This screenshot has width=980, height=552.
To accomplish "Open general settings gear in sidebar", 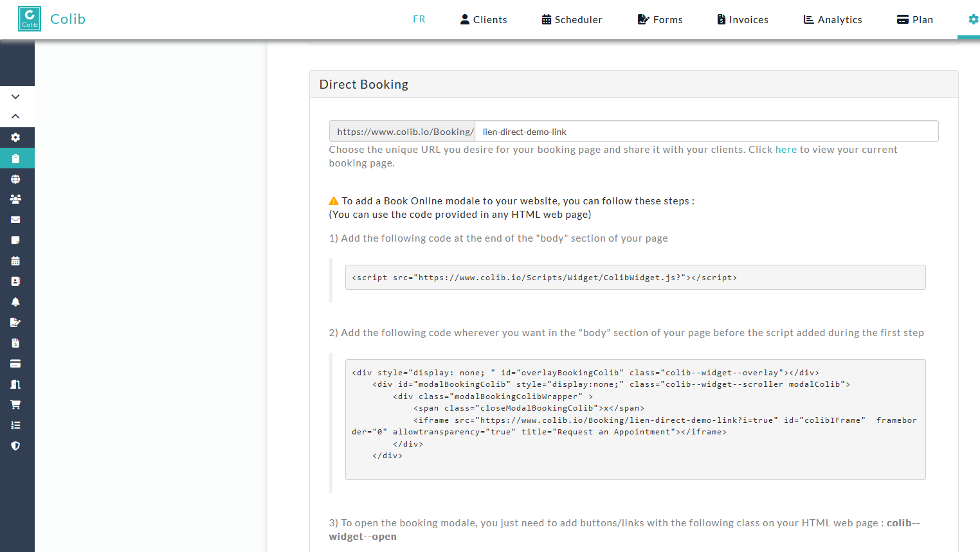I will (x=15, y=138).
